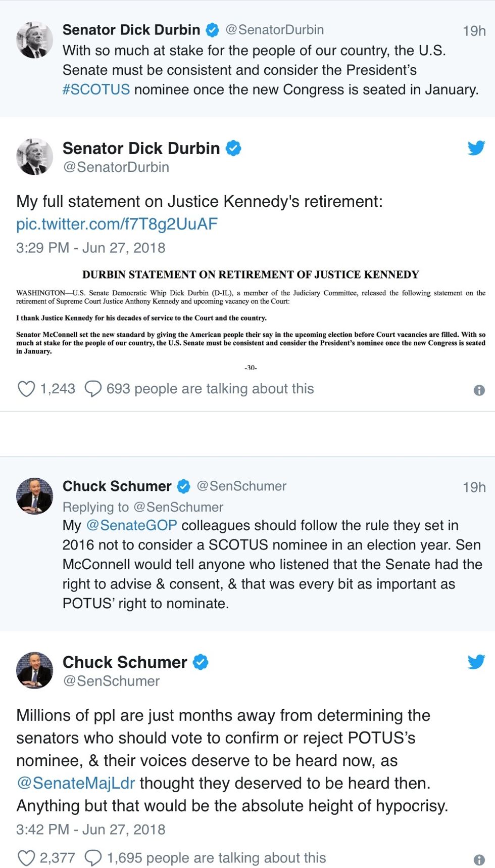
Task: Open the 3:42 PM - Jun 27, 2018 timestamp
Action: pos(90,830)
